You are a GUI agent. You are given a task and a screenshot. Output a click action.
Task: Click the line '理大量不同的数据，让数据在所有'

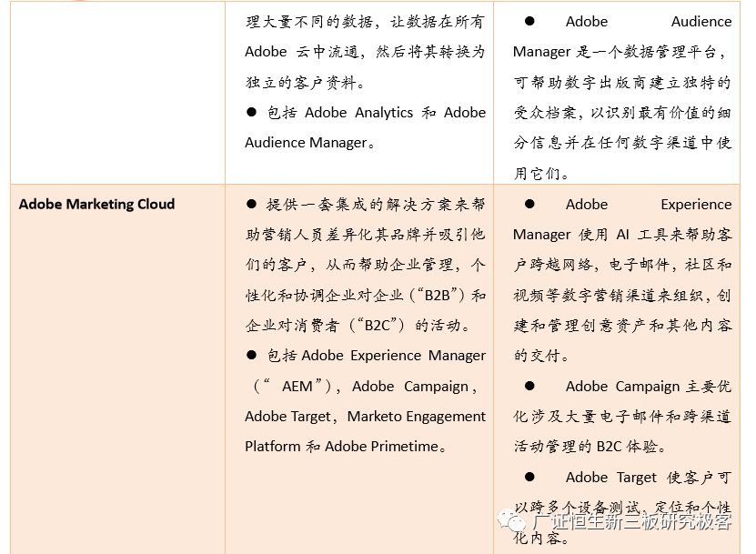click(x=365, y=22)
